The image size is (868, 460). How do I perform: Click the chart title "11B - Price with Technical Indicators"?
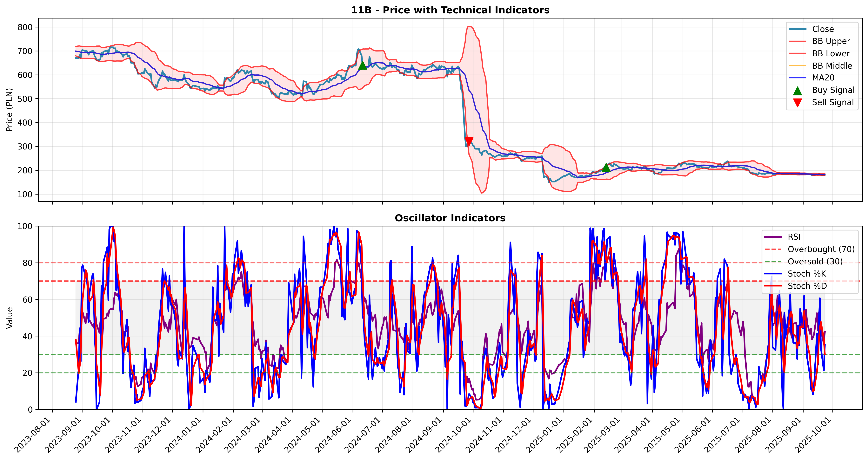[450, 10]
